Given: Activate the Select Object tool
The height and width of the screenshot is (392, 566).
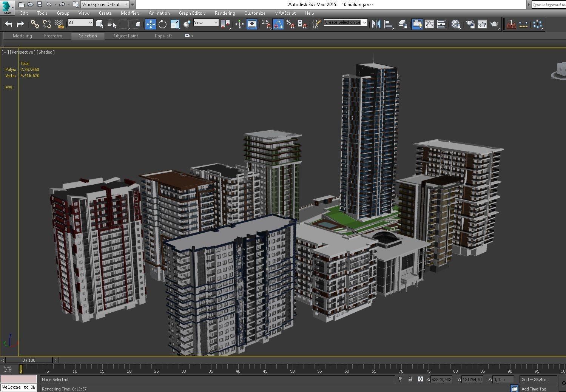Looking at the screenshot, I should [x=100, y=24].
